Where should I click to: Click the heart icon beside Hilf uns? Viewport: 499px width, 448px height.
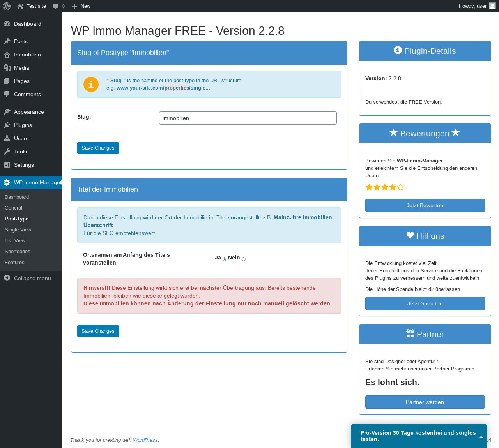click(x=410, y=235)
